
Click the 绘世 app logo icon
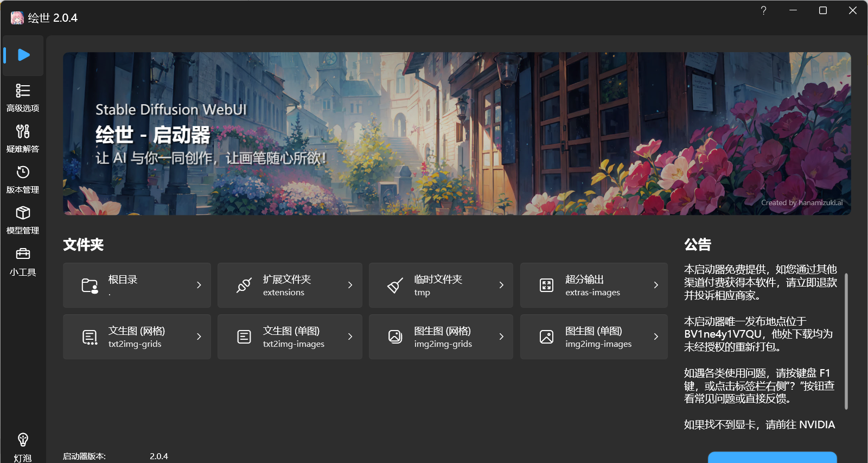click(17, 18)
